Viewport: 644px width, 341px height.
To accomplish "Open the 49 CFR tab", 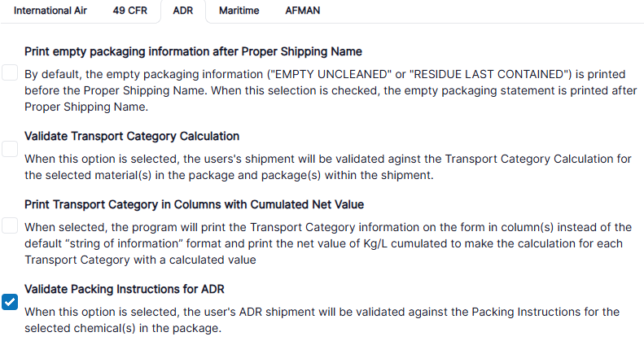I will click(x=129, y=11).
